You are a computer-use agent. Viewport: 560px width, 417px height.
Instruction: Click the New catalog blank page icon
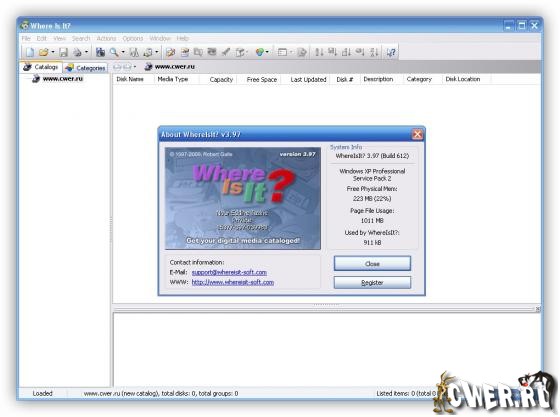30,52
